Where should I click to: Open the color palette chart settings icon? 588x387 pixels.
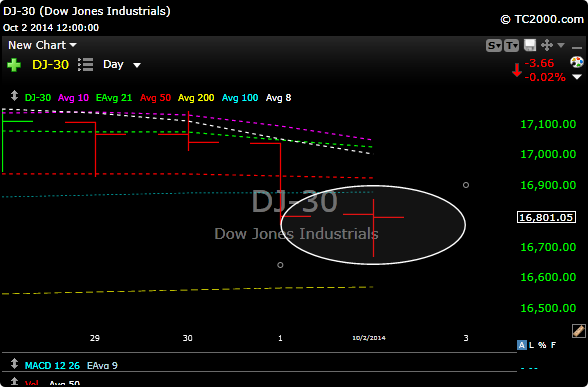point(577,62)
